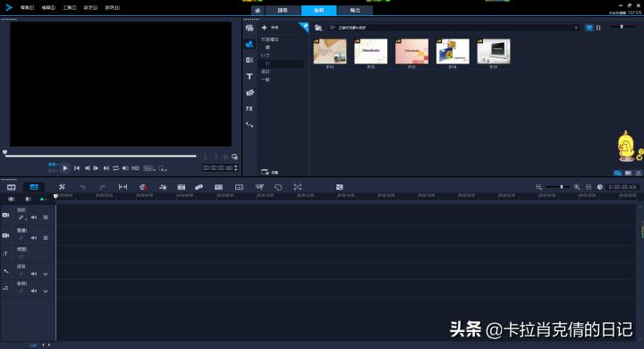Play the project in preview
This screenshot has height=349, width=644.
tap(65, 168)
